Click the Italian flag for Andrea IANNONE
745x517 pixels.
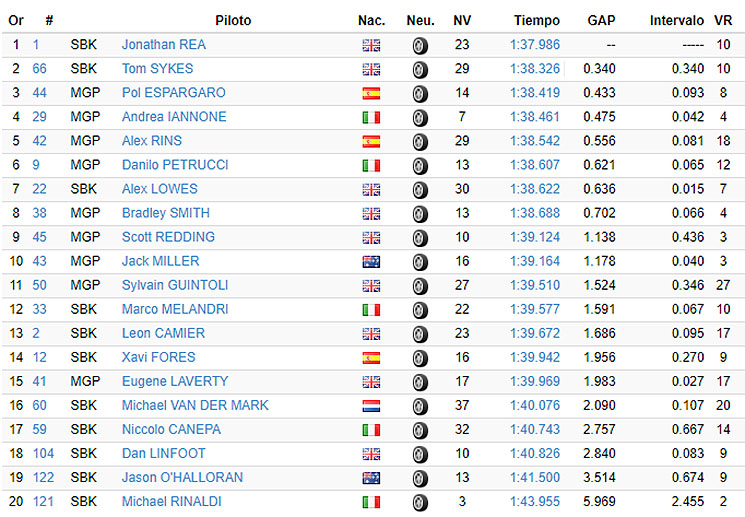point(371,118)
